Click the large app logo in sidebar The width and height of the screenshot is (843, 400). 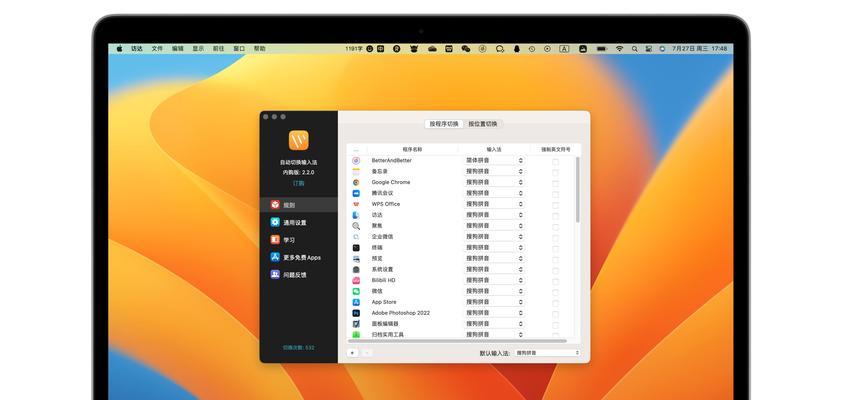click(x=298, y=140)
